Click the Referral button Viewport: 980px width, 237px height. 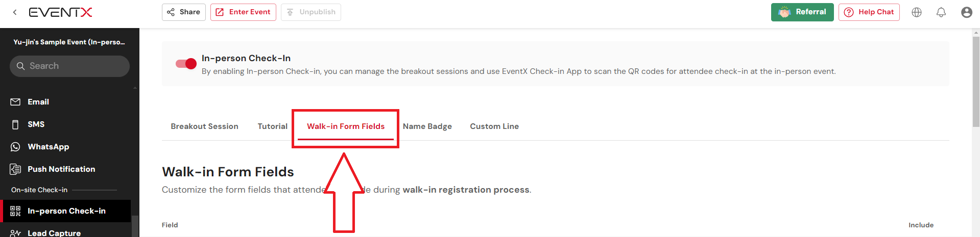point(802,12)
